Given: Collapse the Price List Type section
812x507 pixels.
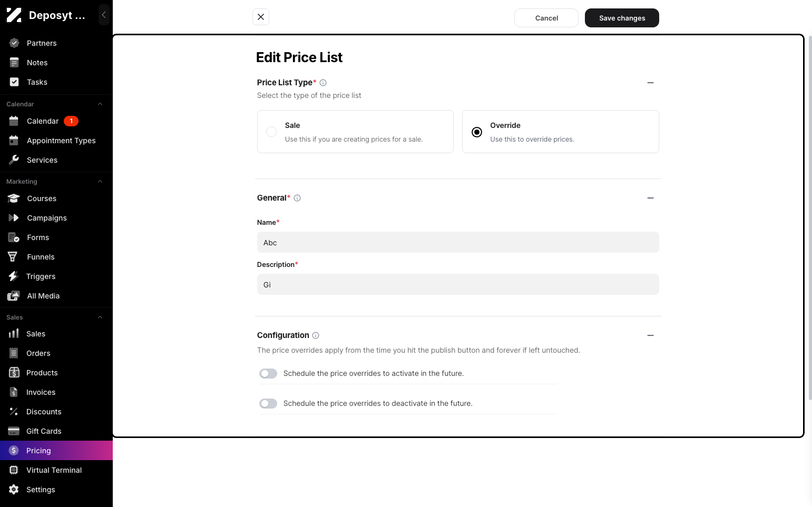Looking at the screenshot, I should (x=650, y=83).
